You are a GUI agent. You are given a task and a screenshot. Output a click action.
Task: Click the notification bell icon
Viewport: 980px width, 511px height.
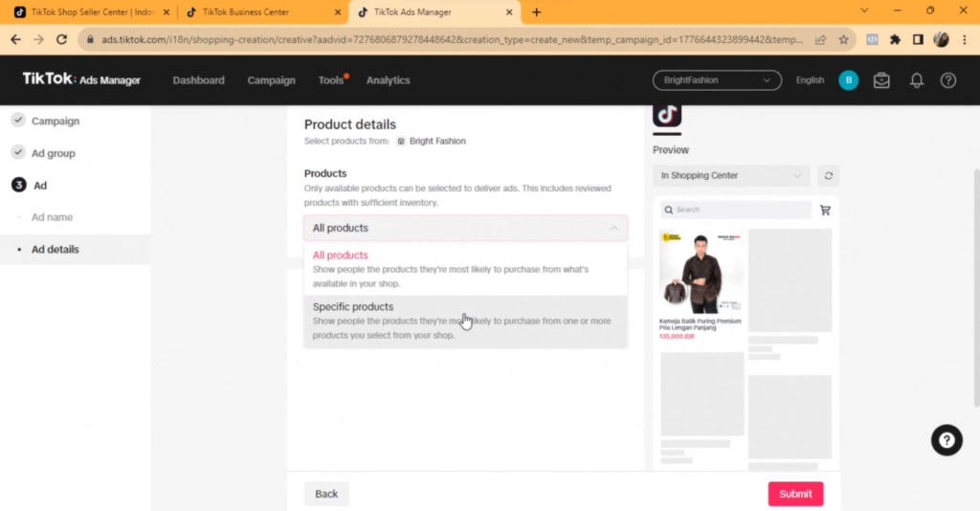[916, 80]
